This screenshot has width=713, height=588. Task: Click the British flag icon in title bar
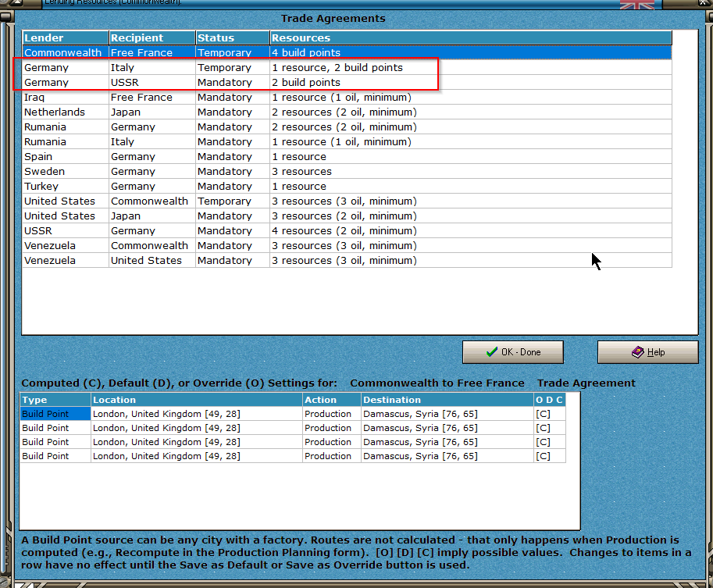(637, 5)
